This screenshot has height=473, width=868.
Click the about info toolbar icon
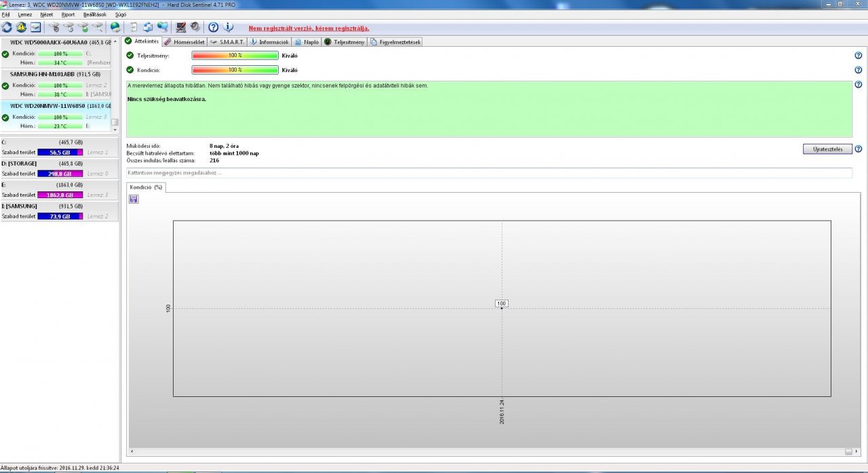pyautogui.click(x=229, y=27)
